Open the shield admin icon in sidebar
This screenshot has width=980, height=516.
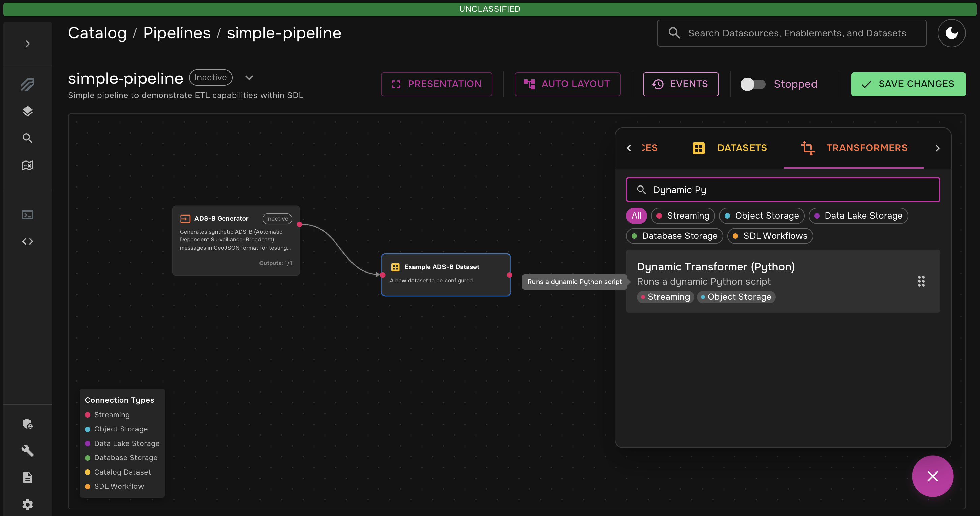tap(27, 424)
